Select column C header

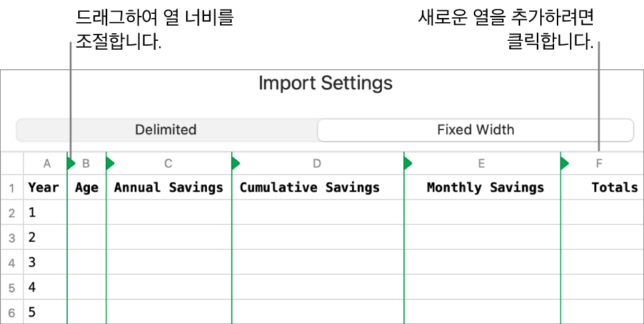tap(169, 164)
